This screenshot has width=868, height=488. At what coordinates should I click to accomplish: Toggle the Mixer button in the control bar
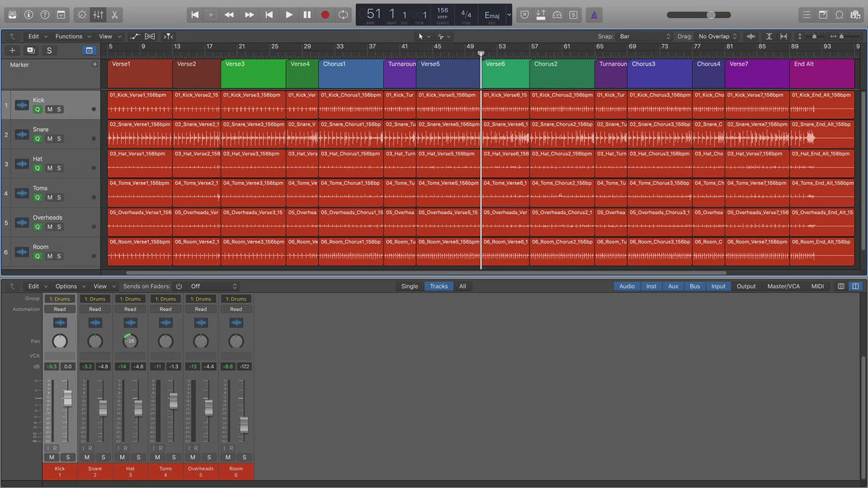[98, 14]
